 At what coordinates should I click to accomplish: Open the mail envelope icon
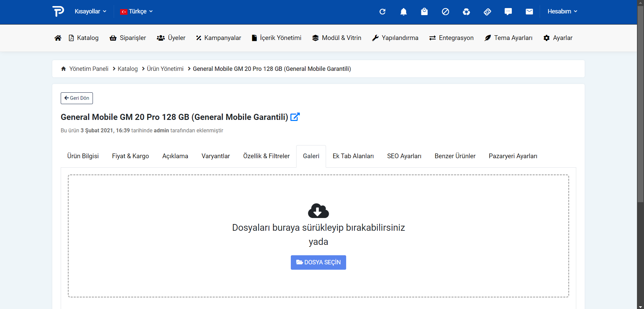point(529,12)
